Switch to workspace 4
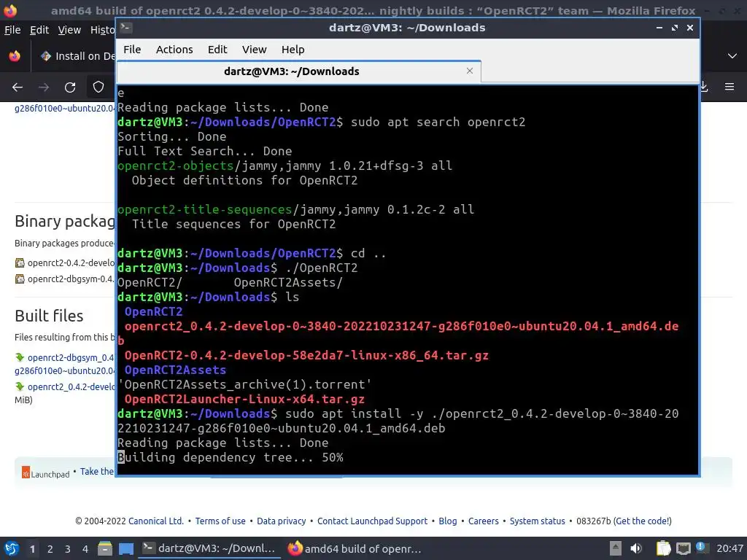This screenshot has height=560, width=747. point(85,549)
